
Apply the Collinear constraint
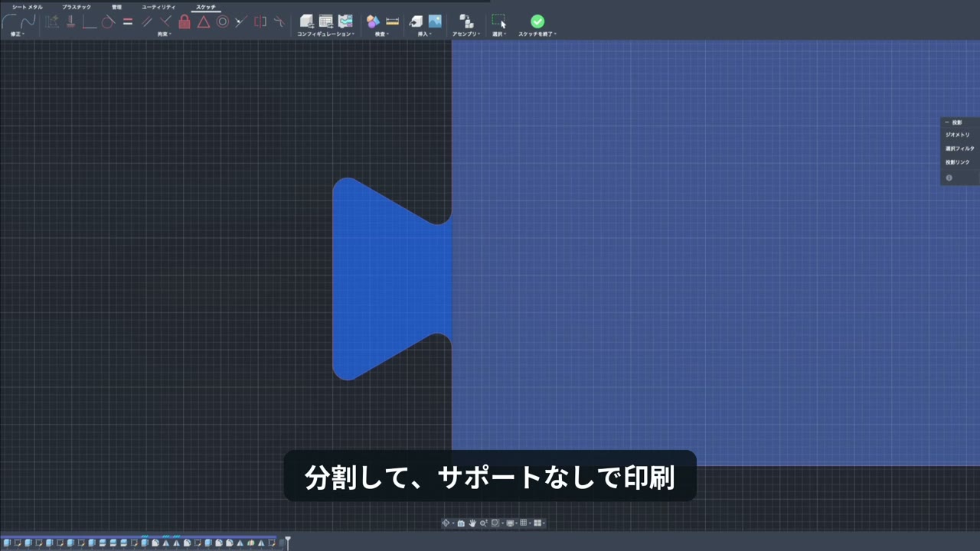pos(241,21)
